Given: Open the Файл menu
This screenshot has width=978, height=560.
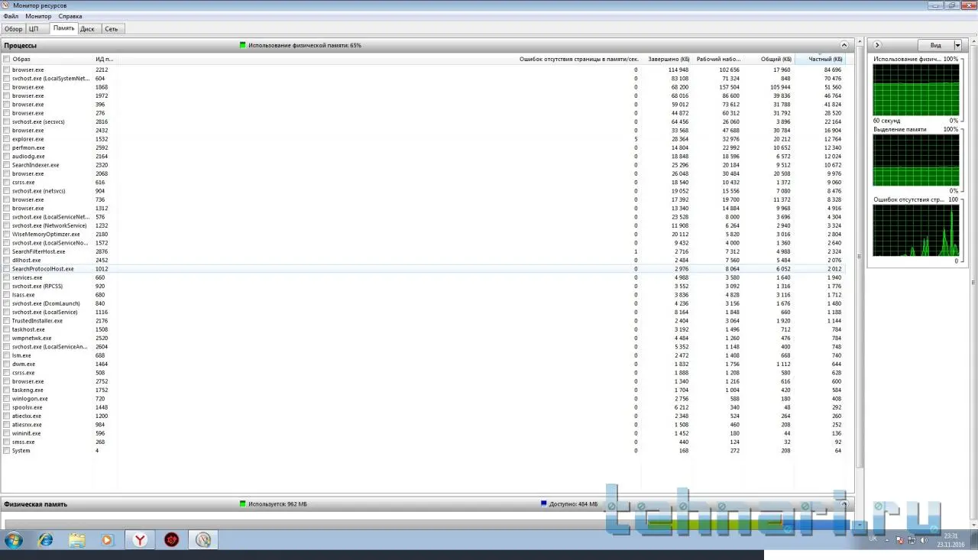Looking at the screenshot, I should pyautogui.click(x=11, y=16).
